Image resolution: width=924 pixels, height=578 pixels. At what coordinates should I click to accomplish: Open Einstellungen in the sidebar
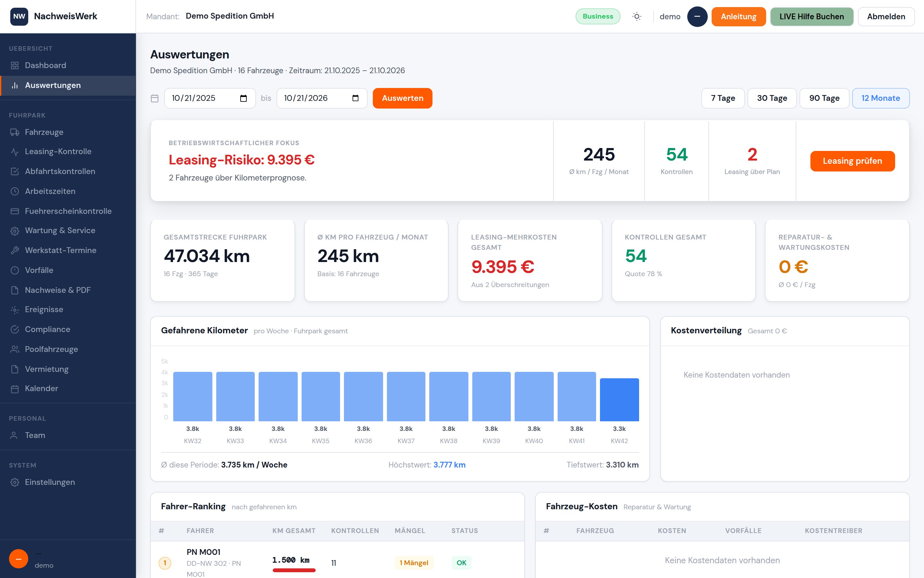point(68,482)
